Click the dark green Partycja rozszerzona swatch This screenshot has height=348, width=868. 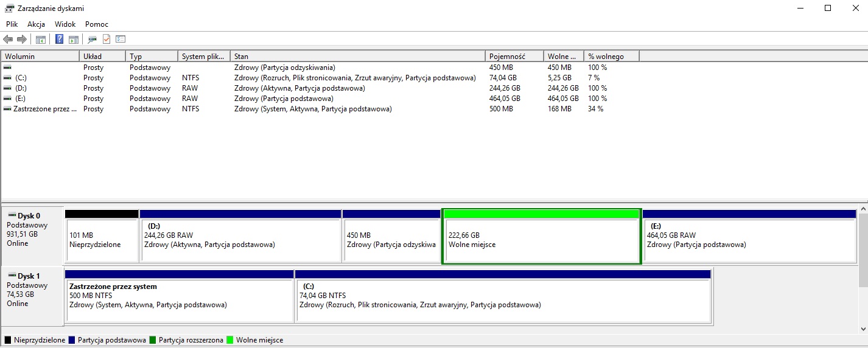click(153, 340)
